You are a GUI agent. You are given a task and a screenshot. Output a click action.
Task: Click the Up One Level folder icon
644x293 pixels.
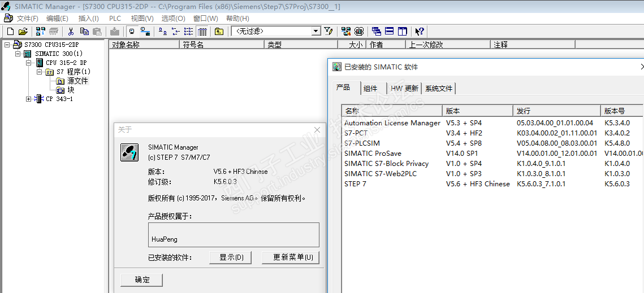coord(219,31)
